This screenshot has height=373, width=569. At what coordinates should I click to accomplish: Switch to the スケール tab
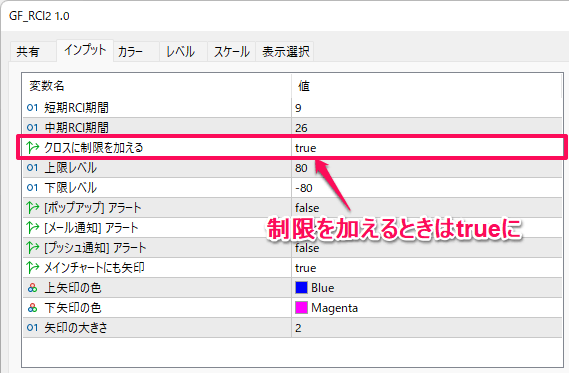[232, 52]
